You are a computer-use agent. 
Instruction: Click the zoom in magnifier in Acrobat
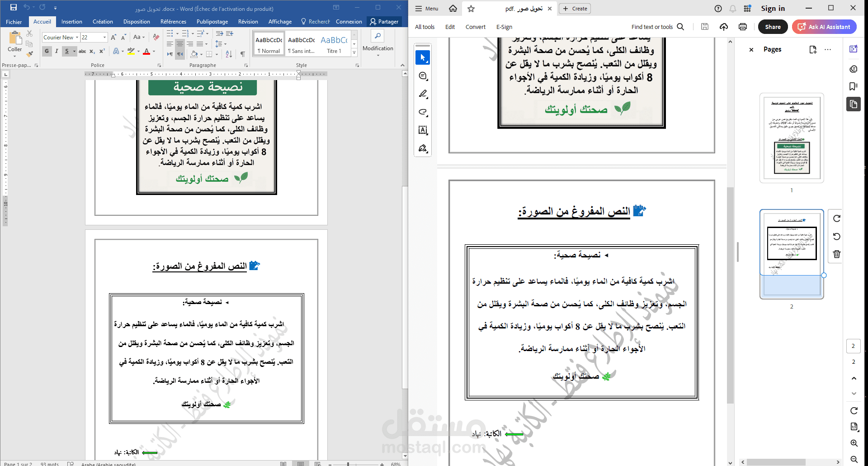pos(854,443)
